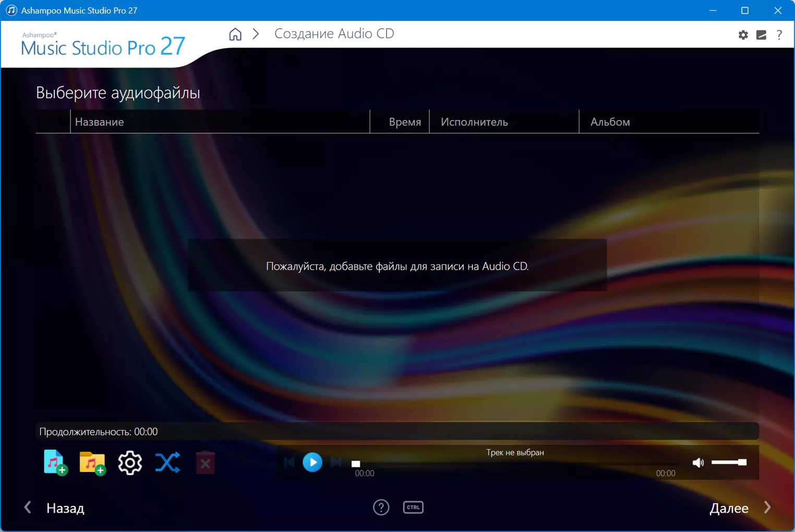Image resolution: width=795 pixels, height=532 pixels.
Task: Shuffle the track order
Action: click(x=167, y=463)
